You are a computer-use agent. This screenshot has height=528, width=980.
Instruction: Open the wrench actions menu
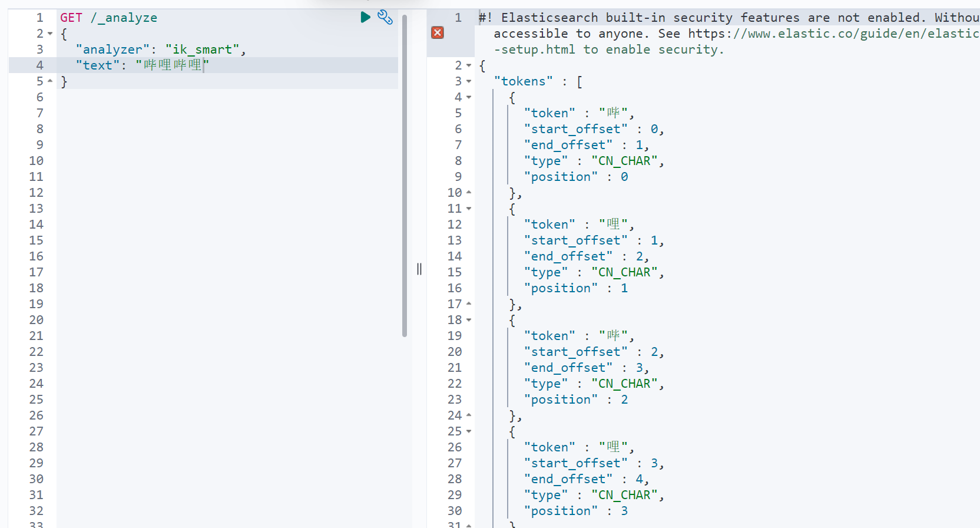click(385, 17)
